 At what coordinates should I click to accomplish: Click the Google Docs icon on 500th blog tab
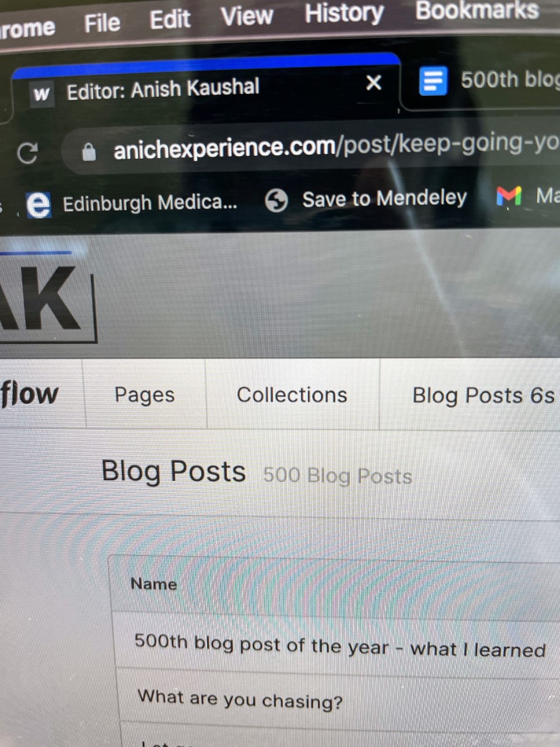click(433, 81)
